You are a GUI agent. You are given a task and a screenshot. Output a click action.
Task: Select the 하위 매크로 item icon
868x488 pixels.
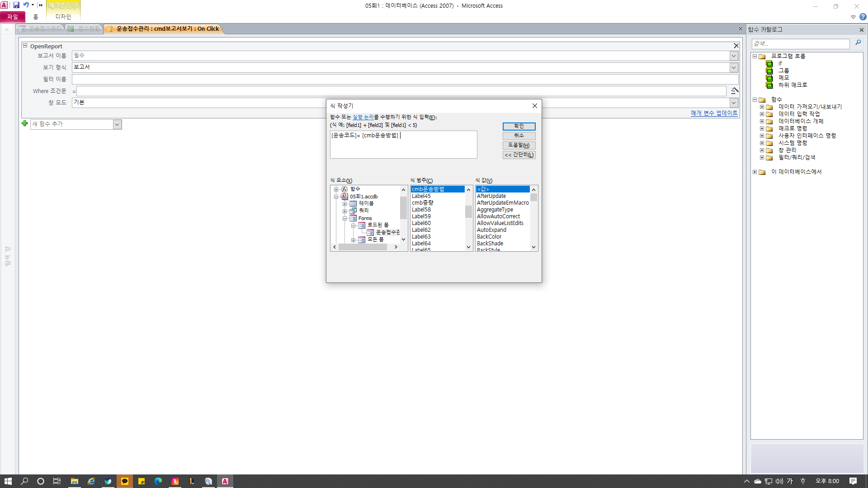coord(769,85)
